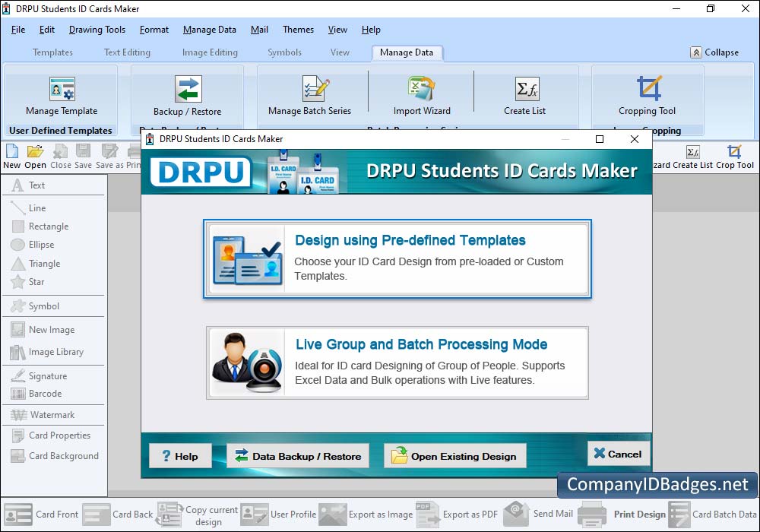Click Export as PDF
760x532 pixels.
457,514
